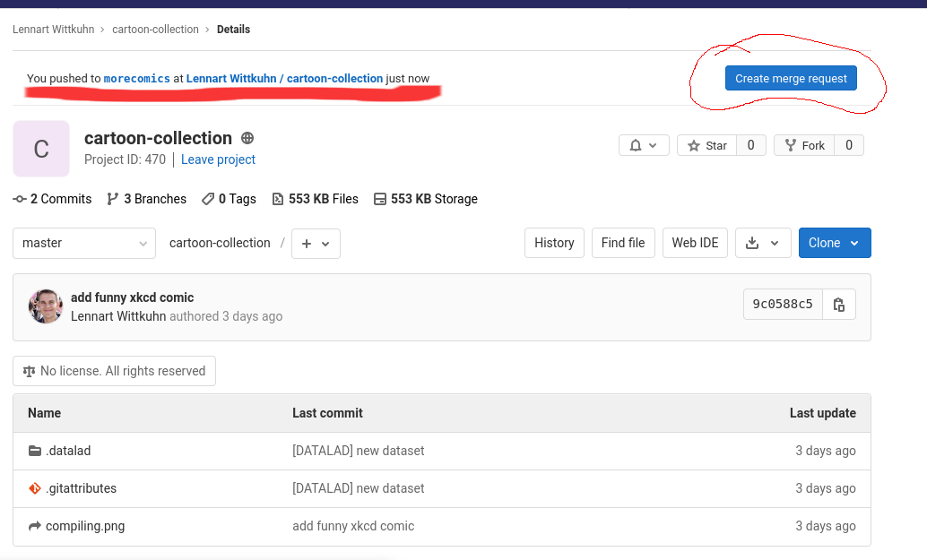Open the master branch selector dropdown
This screenshot has width=927, height=560.
84,243
